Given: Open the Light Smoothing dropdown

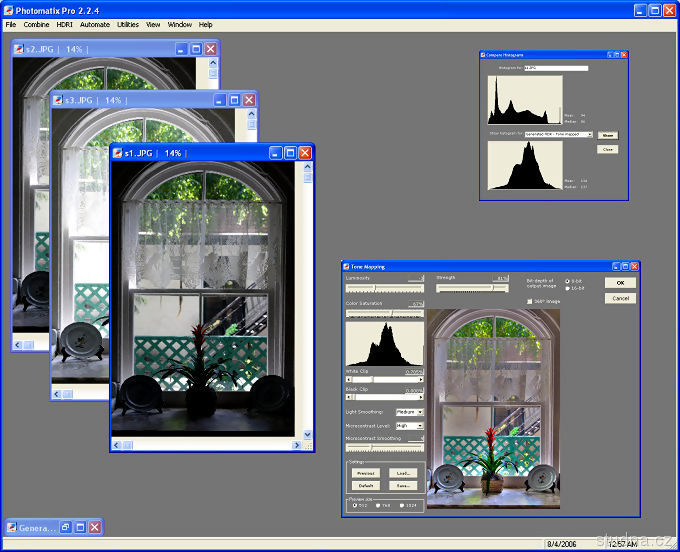Looking at the screenshot, I should pyautogui.click(x=420, y=412).
